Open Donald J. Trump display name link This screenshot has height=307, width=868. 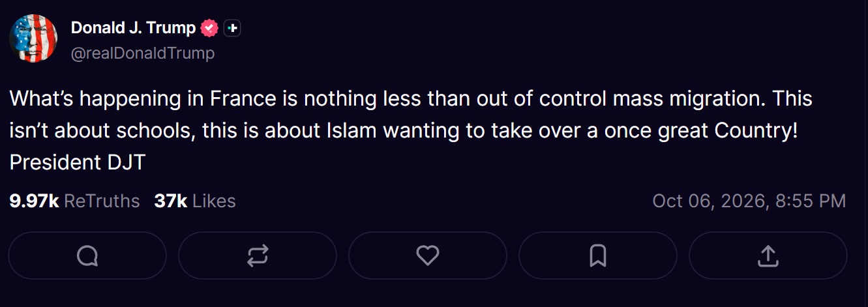click(133, 28)
